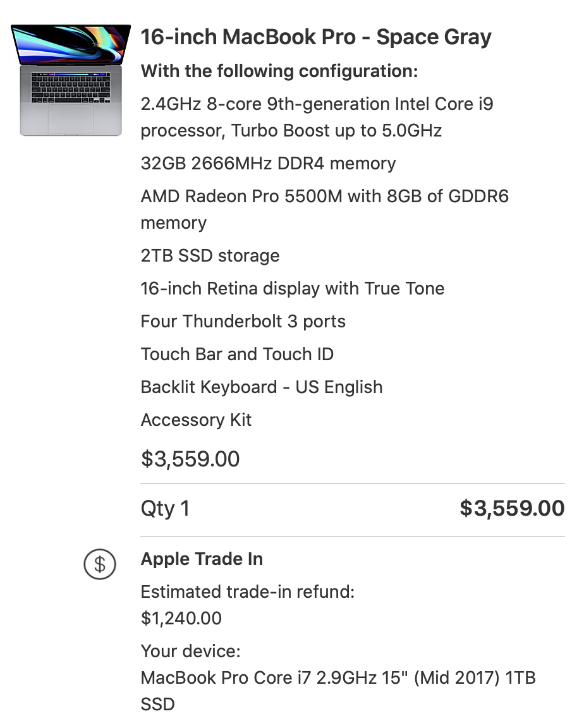
Task: Click the Backlit Keyboard - US English line
Action: (x=262, y=387)
